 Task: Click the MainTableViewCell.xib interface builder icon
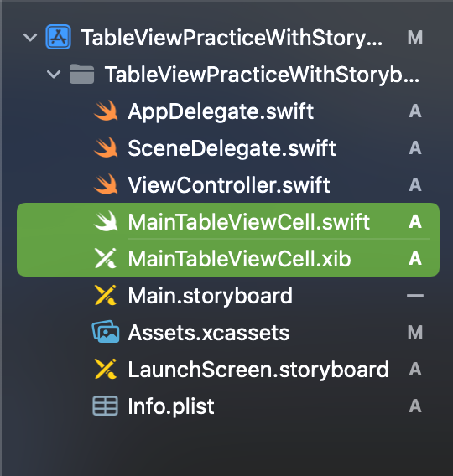point(105,258)
